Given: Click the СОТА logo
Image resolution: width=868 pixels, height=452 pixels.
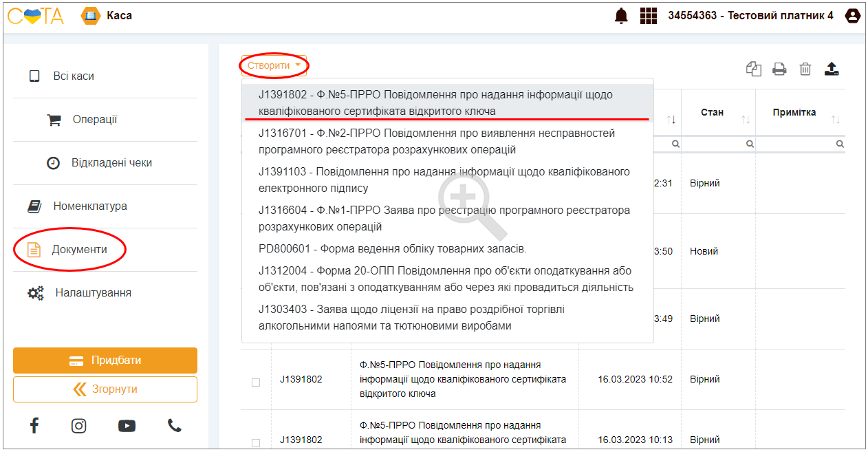Looking at the screenshot, I should pyautogui.click(x=36, y=15).
